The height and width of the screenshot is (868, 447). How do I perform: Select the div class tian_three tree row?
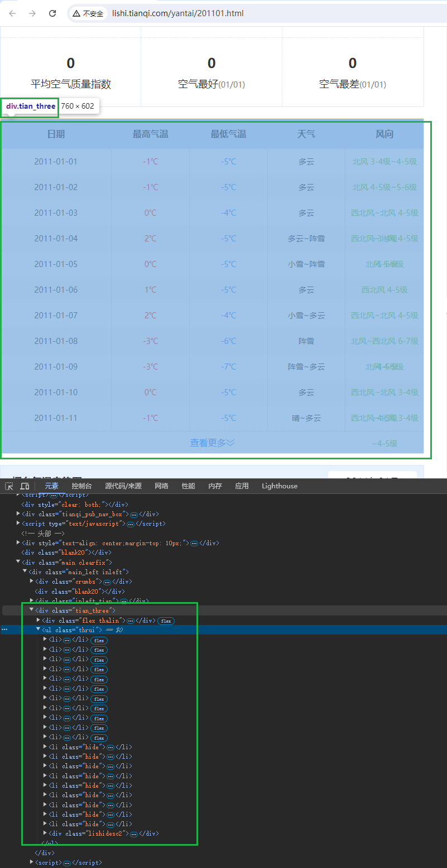pos(223,611)
